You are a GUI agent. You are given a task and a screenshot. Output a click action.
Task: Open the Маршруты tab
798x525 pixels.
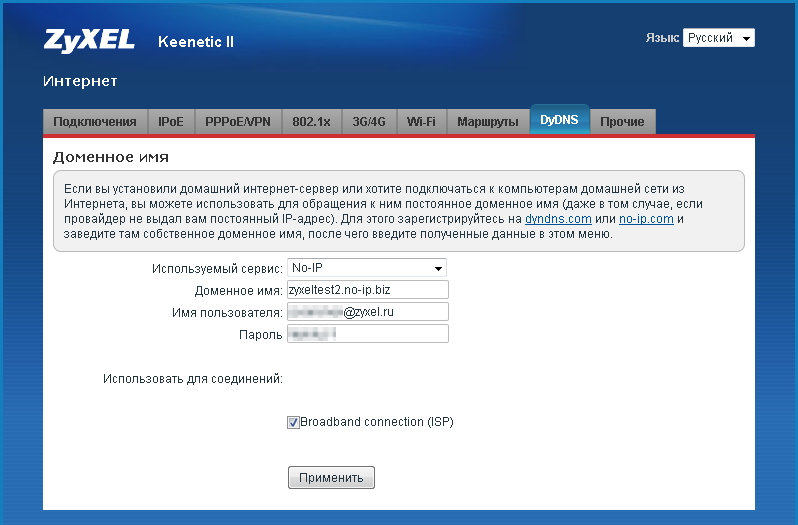(487, 122)
